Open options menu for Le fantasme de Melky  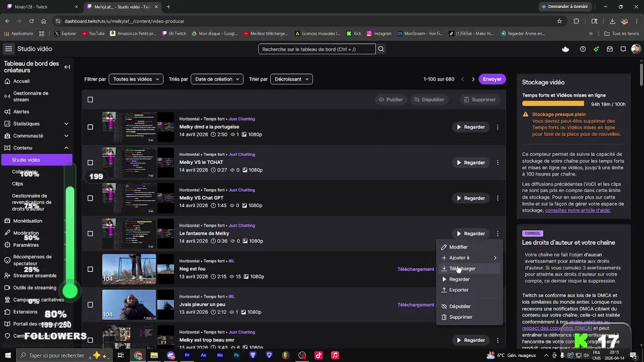tap(498, 233)
